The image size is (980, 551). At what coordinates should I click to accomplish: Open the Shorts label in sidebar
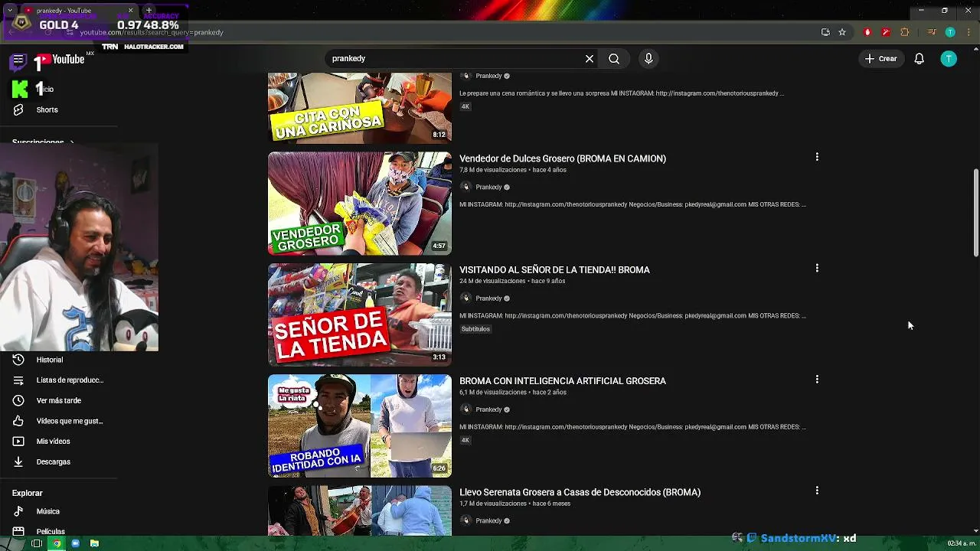click(x=47, y=109)
